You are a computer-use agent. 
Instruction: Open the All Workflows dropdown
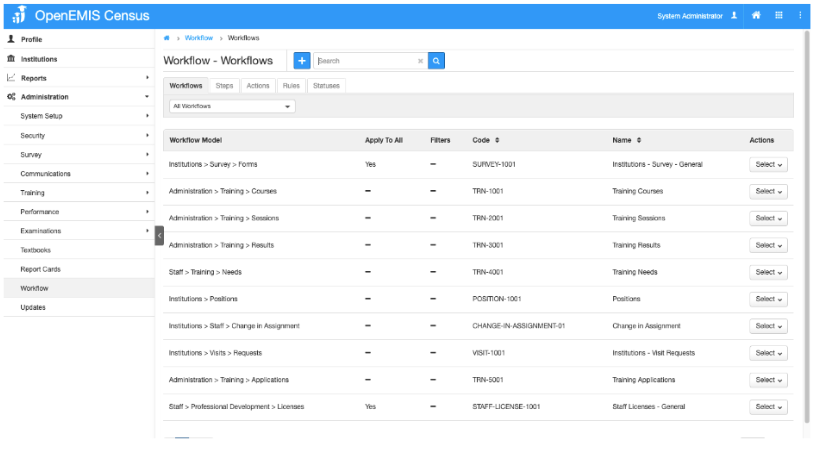(x=232, y=106)
